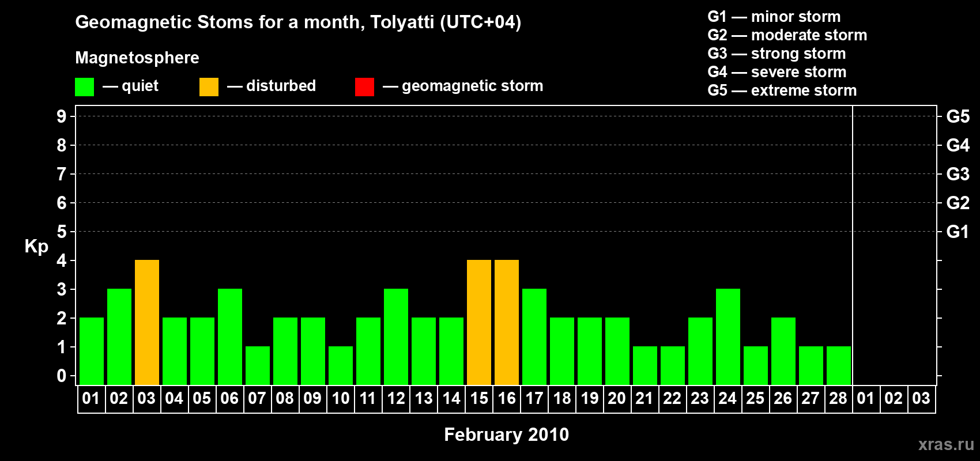
Task: Click the green bar above day 28
Action: coord(839,366)
